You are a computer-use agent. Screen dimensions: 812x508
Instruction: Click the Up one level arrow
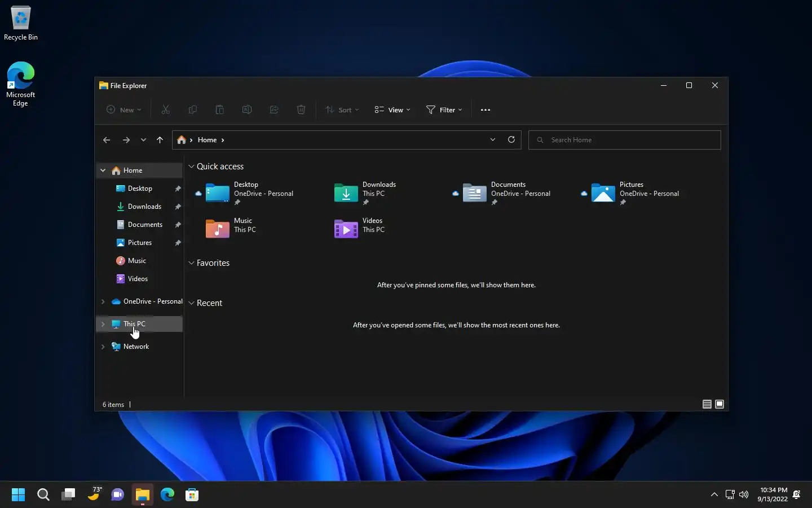160,140
